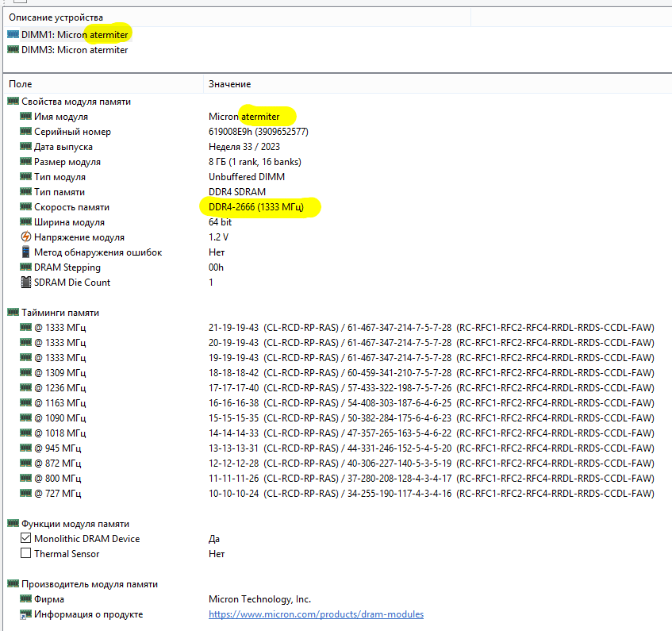Click the 'Тип памяти' row icon

25,191
